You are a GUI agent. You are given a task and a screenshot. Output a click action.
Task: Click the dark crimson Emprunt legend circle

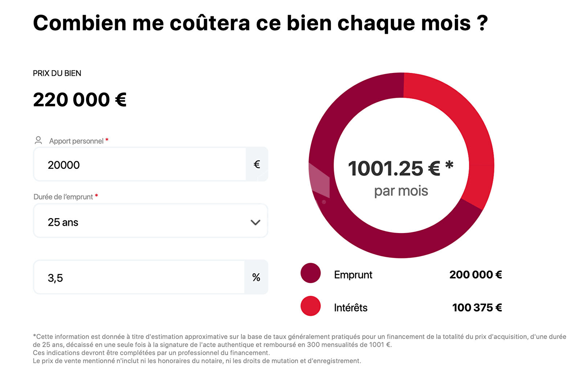click(x=310, y=273)
